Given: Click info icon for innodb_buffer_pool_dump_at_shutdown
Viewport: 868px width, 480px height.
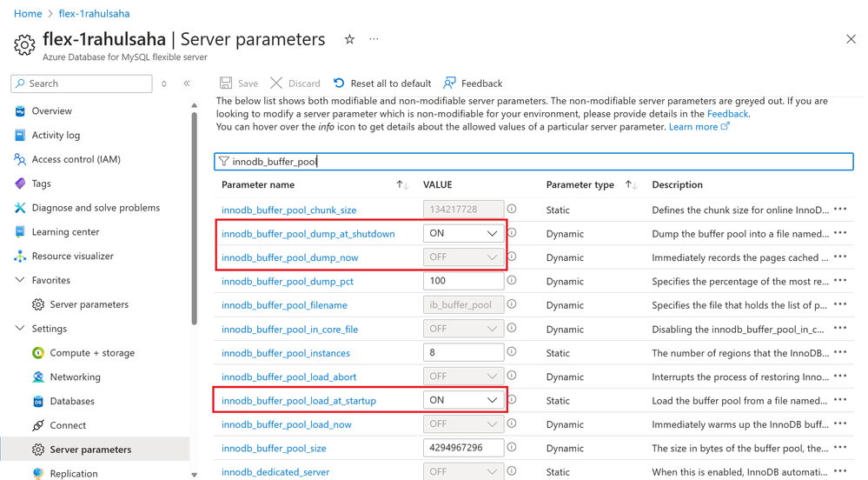Looking at the screenshot, I should [x=512, y=233].
